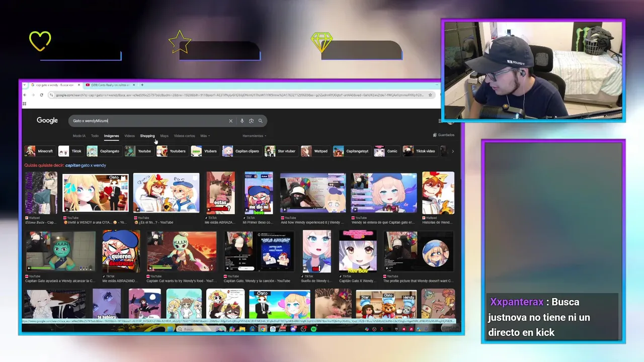Viewport: 644px width, 362px height.
Task: Open 'The profile picture that Wendy doesn't want' result
Action: coord(419,251)
